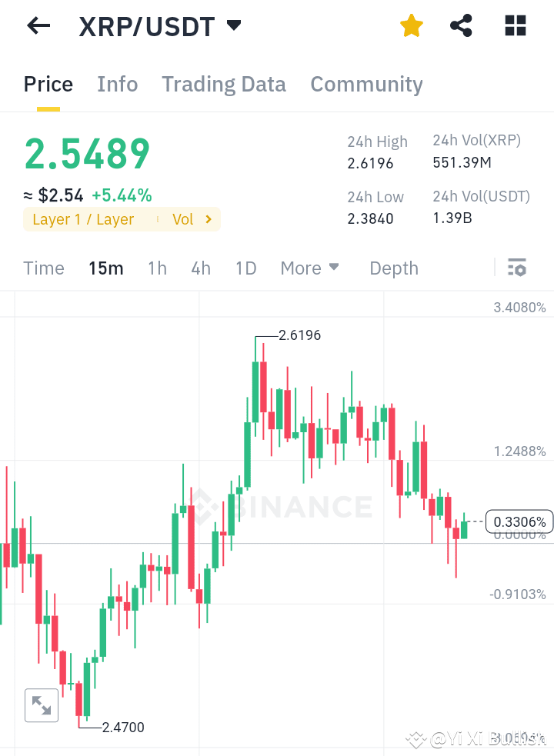This screenshot has height=756, width=554.
Task: Open the Community tab
Action: (366, 85)
